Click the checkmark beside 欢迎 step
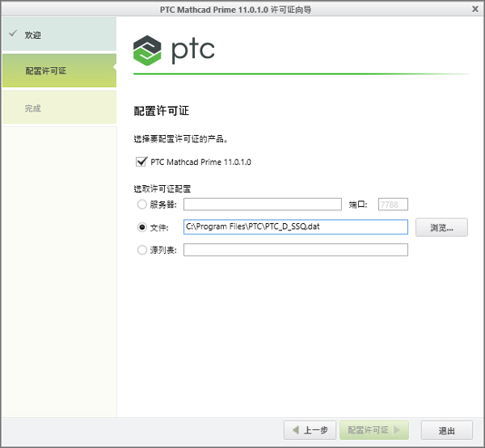The image size is (485, 448). tap(13, 33)
